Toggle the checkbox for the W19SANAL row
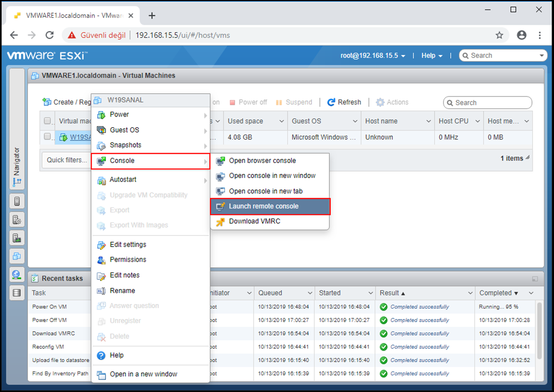The width and height of the screenshot is (554, 392). pyautogui.click(x=47, y=136)
